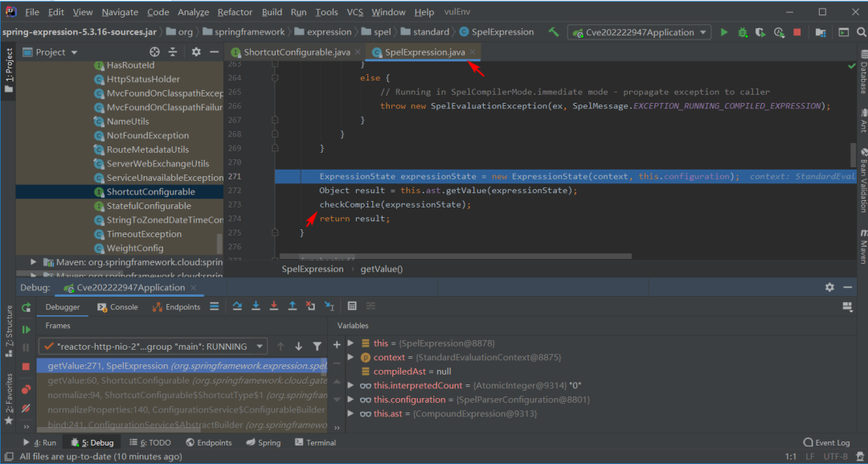868x464 pixels.
Task: Toggle the frames filter funnel icon
Action: pyautogui.click(x=317, y=347)
